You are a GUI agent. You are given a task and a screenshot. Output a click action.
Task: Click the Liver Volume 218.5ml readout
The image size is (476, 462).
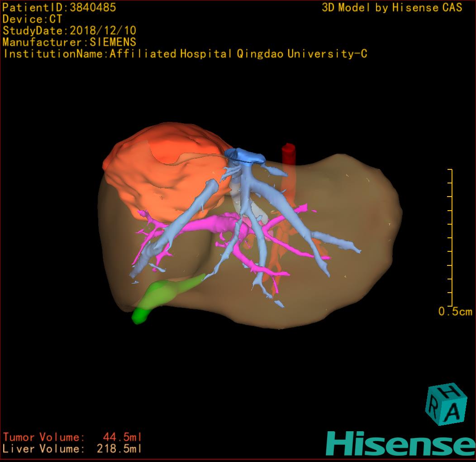[x=72, y=449]
